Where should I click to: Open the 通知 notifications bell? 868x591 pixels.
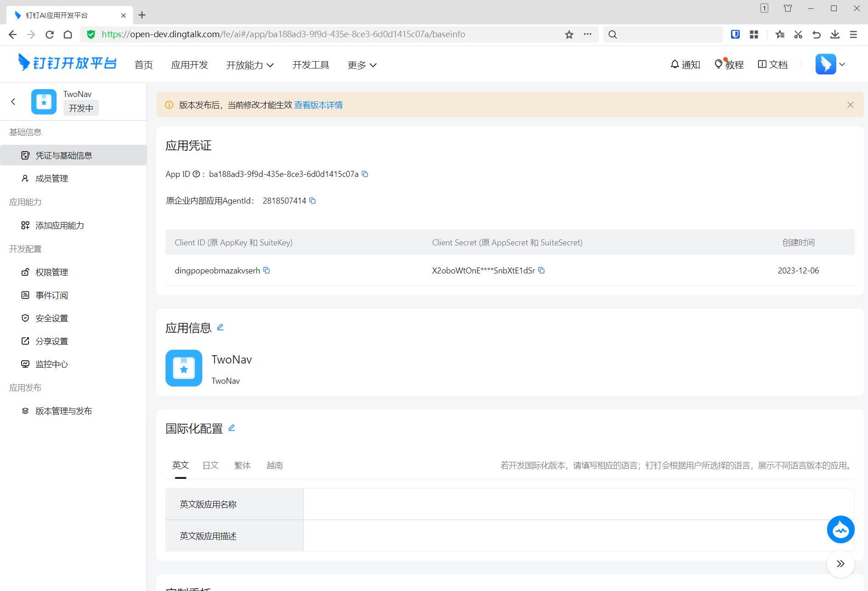(685, 65)
